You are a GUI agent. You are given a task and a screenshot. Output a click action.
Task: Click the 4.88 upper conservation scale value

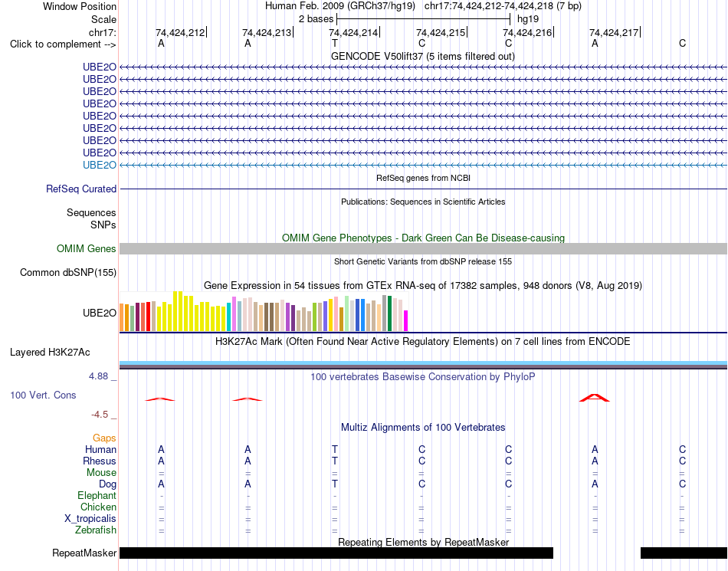click(x=98, y=376)
